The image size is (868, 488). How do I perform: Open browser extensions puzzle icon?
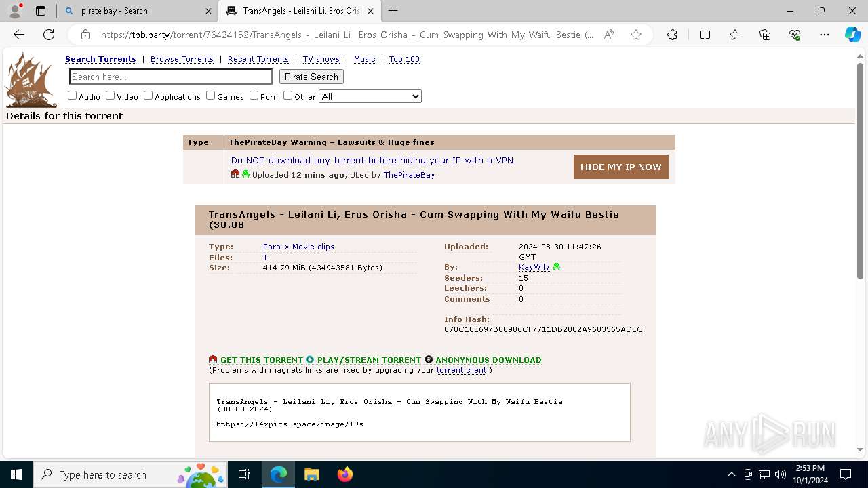click(x=672, y=35)
